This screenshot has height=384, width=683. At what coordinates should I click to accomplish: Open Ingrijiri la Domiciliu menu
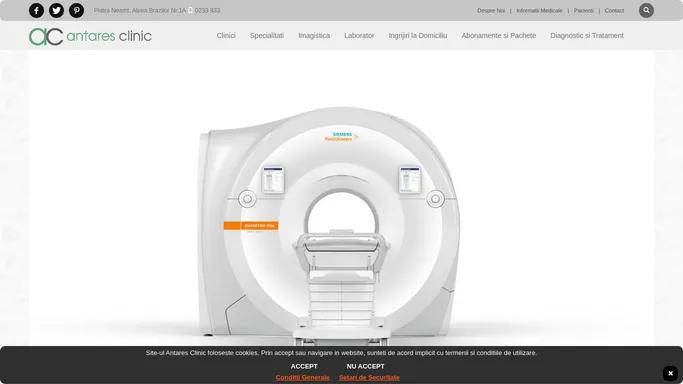(x=418, y=36)
